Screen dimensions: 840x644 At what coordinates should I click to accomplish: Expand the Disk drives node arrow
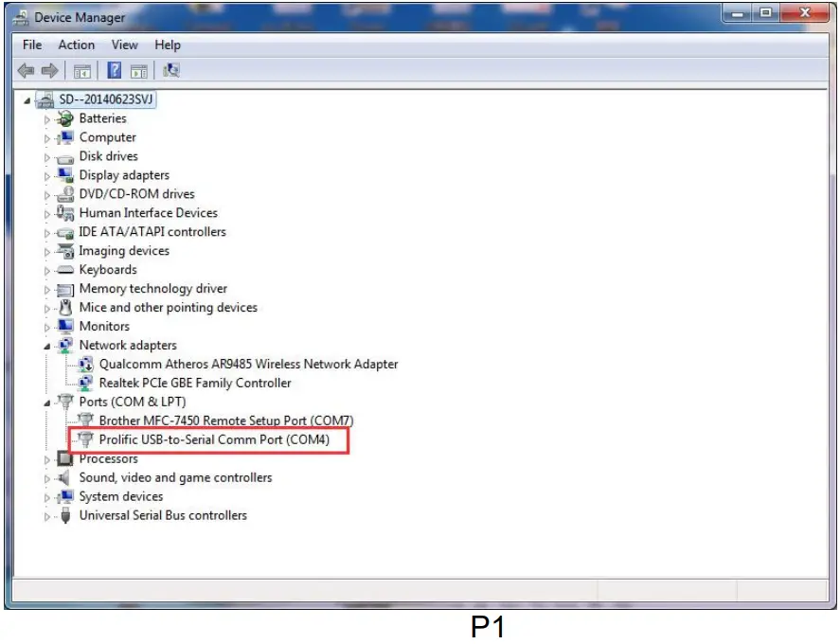coord(47,157)
